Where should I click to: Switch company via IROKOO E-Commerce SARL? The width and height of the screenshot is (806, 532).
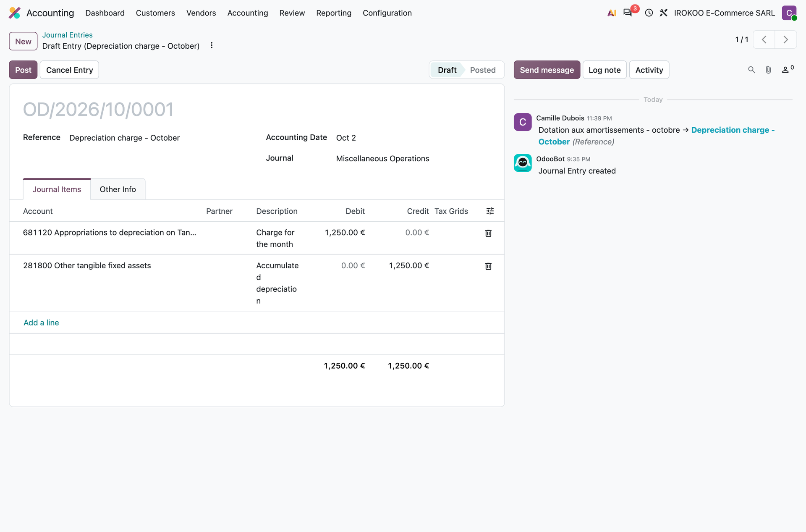coord(725,13)
